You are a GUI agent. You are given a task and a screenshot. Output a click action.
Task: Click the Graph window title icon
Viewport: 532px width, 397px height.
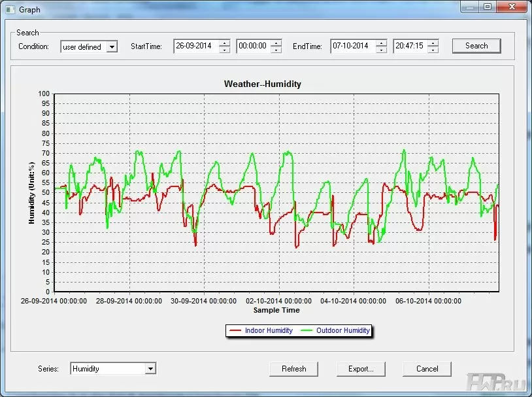pyautogui.click(x=10, y=10)
